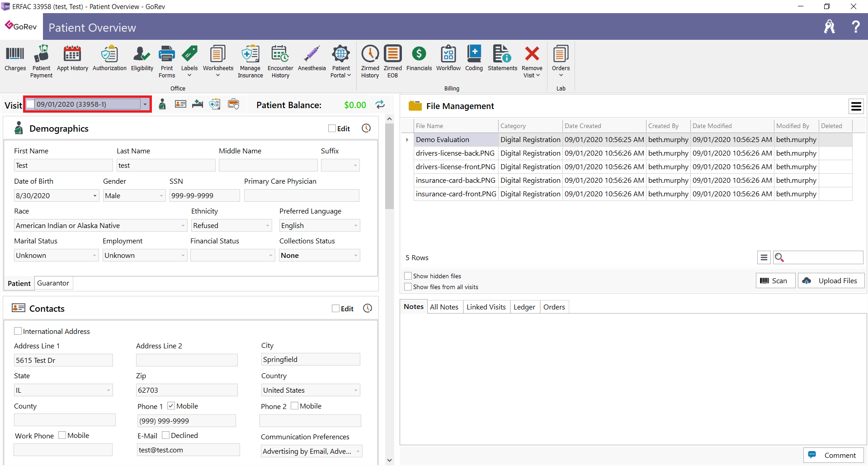868x466 pixels.
Task: Open Marital Status dropdown
Action: click(x=94, y=255)
